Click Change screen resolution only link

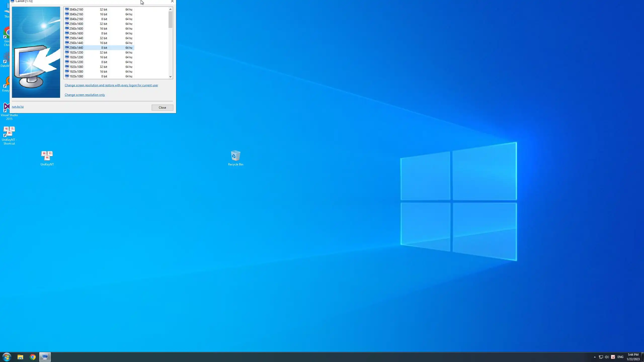point(85,95)
